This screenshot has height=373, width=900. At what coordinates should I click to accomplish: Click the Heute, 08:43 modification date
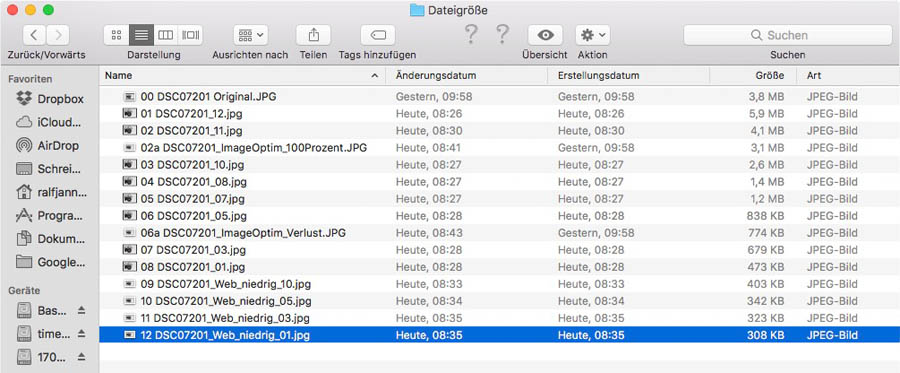[x=429, y=233]
